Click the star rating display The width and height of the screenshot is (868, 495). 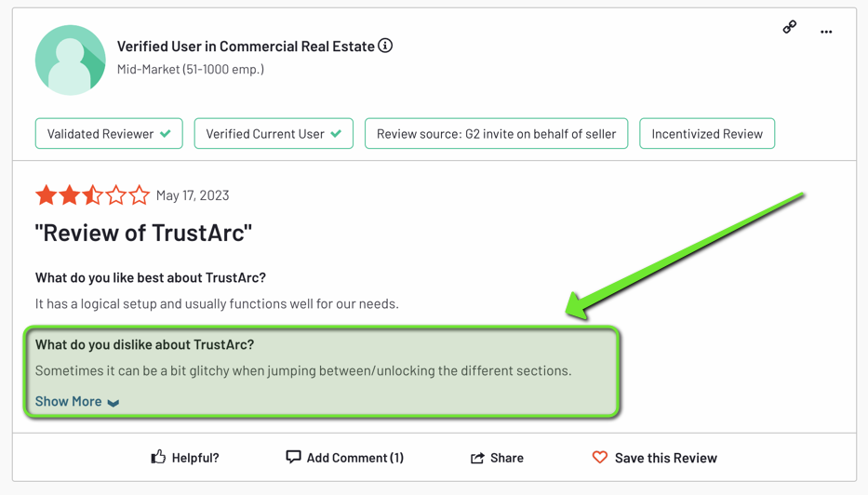[92, 194]
